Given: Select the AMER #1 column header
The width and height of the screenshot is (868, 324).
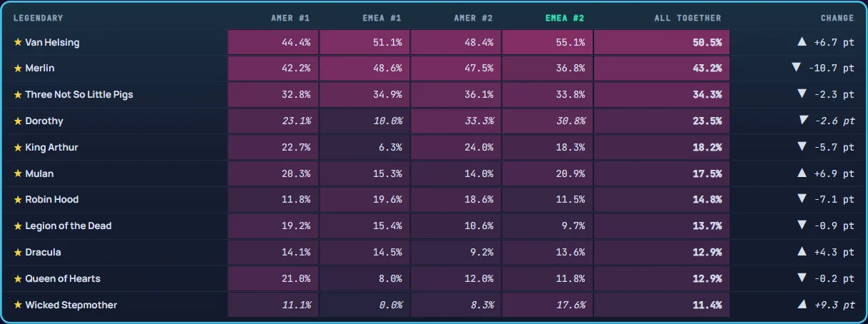Looking at the screenshot, I should (290, 18).
